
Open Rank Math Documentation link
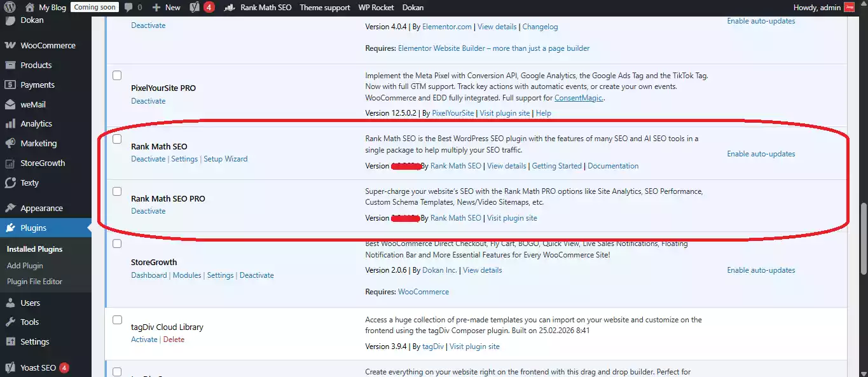pyautogui.click(x=613, y=166)
